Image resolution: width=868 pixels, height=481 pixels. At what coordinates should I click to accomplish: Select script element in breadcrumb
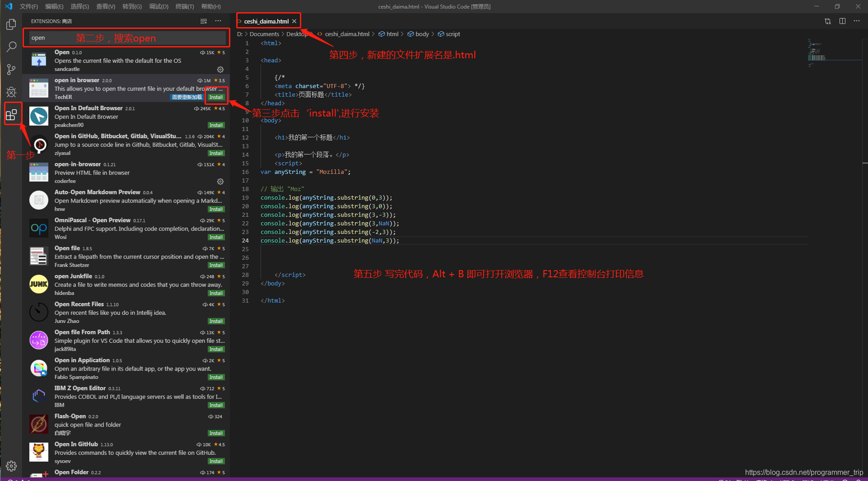(453, 34)
